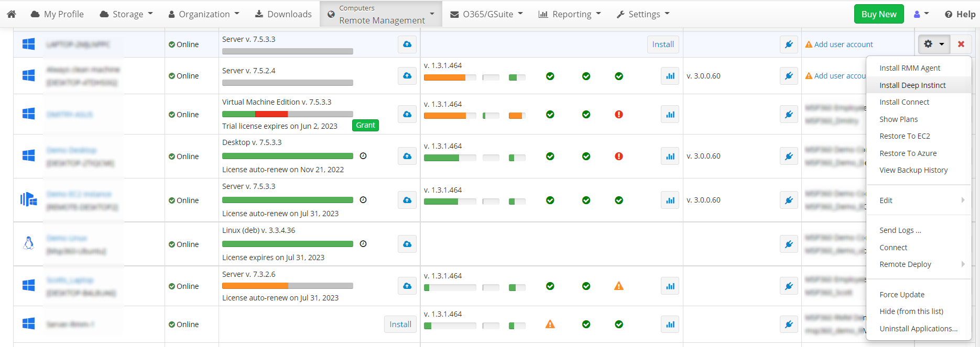The height and width of the screenshot is (347, 980).
Task: Choose Show Plans
Action: 898,119
